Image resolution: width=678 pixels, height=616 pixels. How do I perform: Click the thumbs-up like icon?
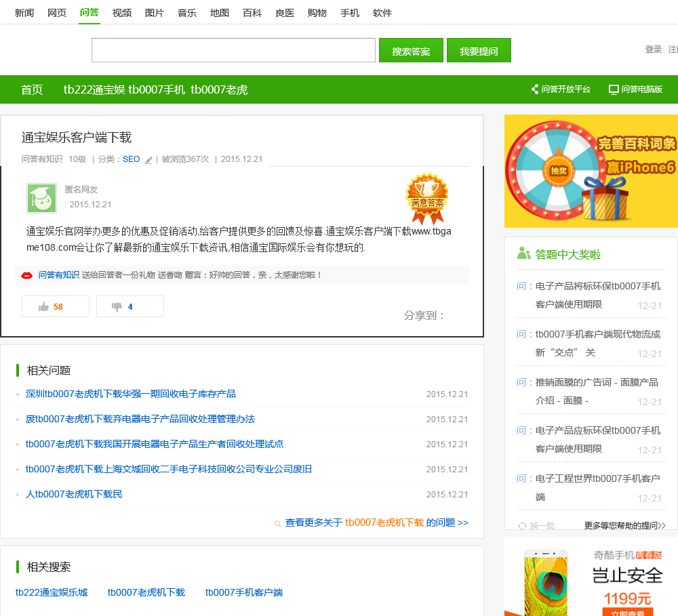[x=43, y=307]
